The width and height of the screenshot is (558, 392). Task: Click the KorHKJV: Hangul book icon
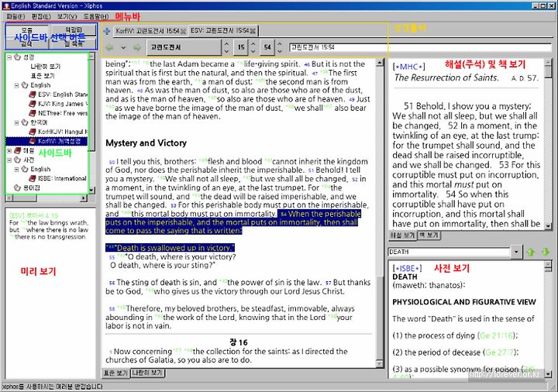[x=33, y=132]
